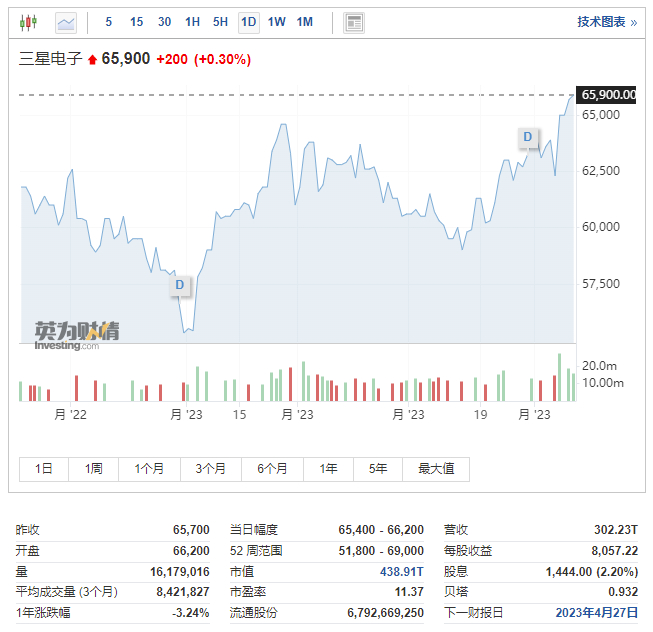
Task: Select the 1W interval
Action: 277,21
